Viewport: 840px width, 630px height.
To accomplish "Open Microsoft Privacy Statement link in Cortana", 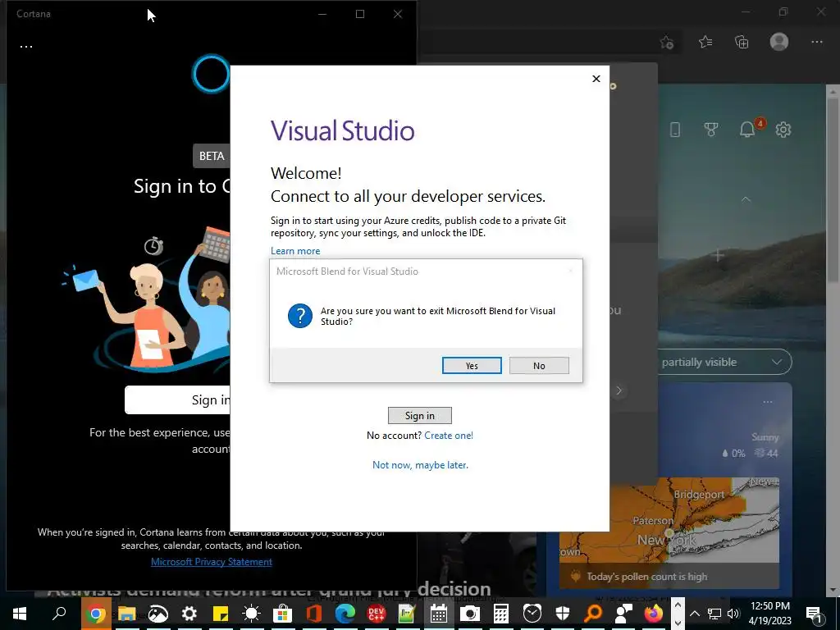I will pyautogui.click(x=211, y=561).
